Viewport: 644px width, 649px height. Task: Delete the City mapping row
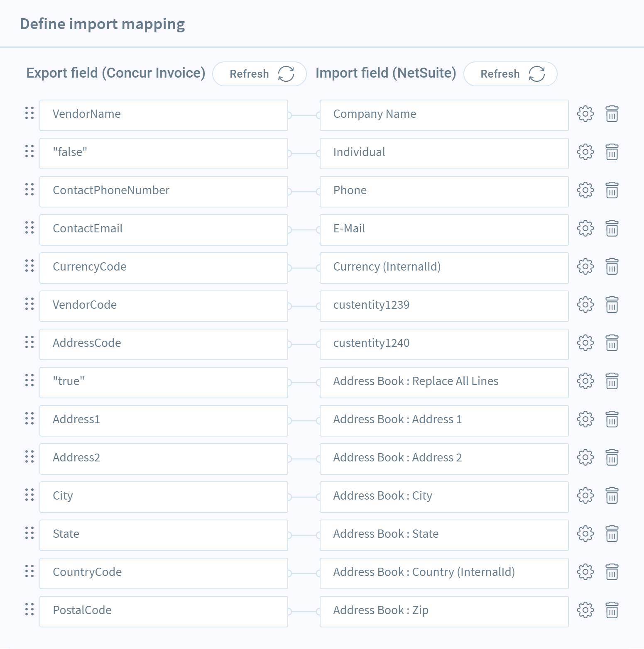(x=612, y=495)
